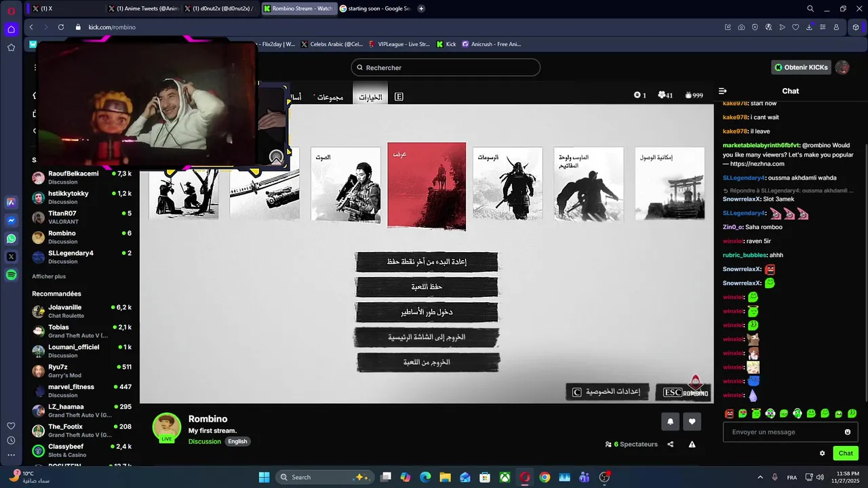
Task: Expand followed channels with Afficher plus
Action: pos(49,277)
